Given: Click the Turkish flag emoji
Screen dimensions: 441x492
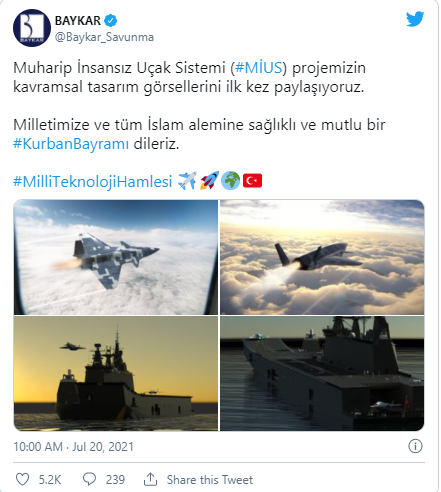Looking at the screenshot, I should pos(252,181).
